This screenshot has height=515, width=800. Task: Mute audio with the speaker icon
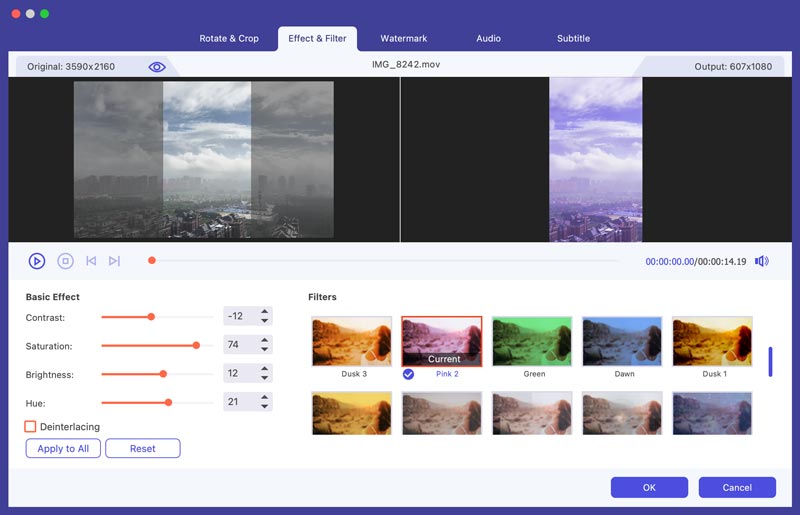762,261
